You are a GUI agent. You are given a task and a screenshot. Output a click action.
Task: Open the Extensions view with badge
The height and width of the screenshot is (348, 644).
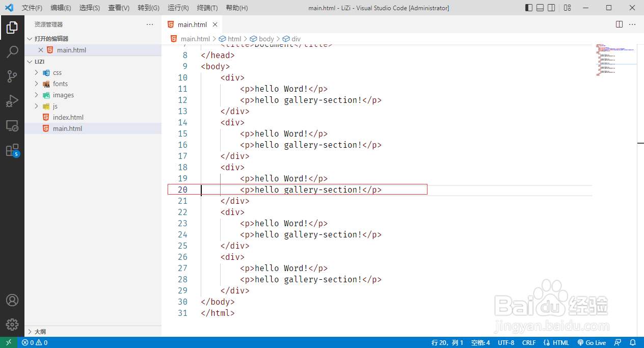12,150
